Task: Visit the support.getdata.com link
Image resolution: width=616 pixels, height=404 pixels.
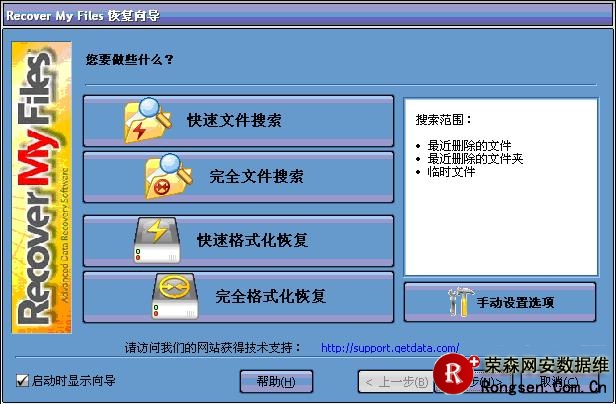Action: tap(390, 348)
